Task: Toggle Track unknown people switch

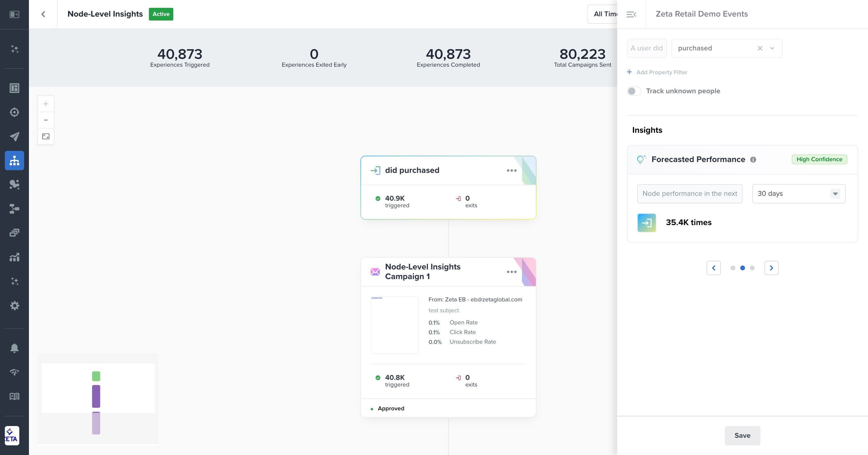Action: click(x=634, y=91)
